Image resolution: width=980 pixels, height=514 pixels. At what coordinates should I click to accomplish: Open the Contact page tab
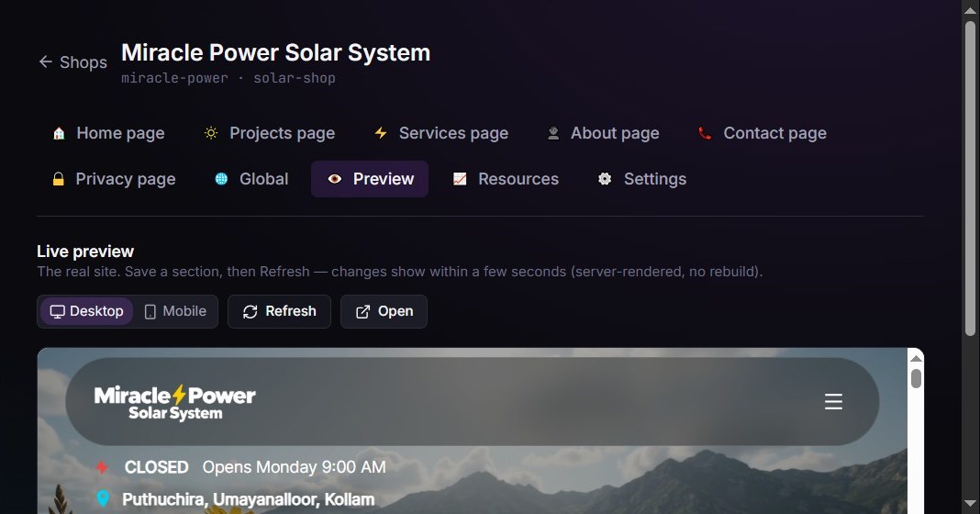click(762, 133)
